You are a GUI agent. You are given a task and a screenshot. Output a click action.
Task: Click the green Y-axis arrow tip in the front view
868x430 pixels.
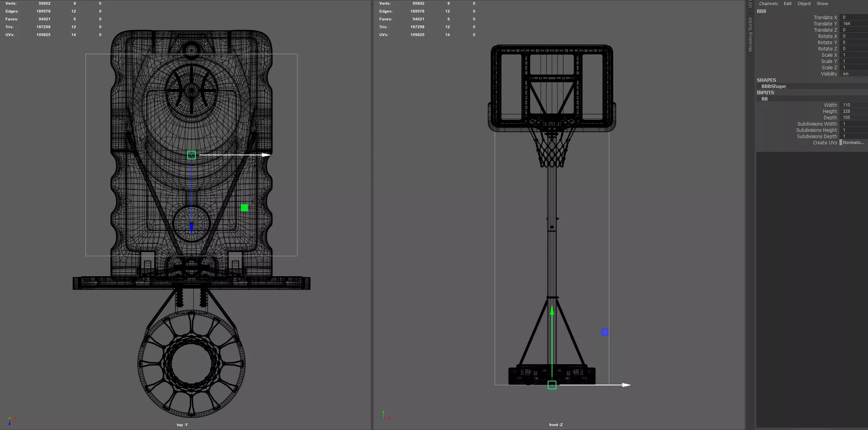point(552,311)
